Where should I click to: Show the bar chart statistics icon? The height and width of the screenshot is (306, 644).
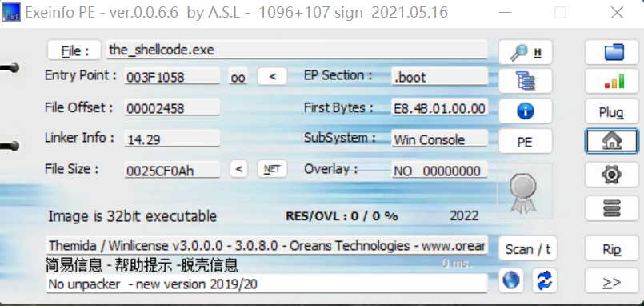click(x=612, y=81)
